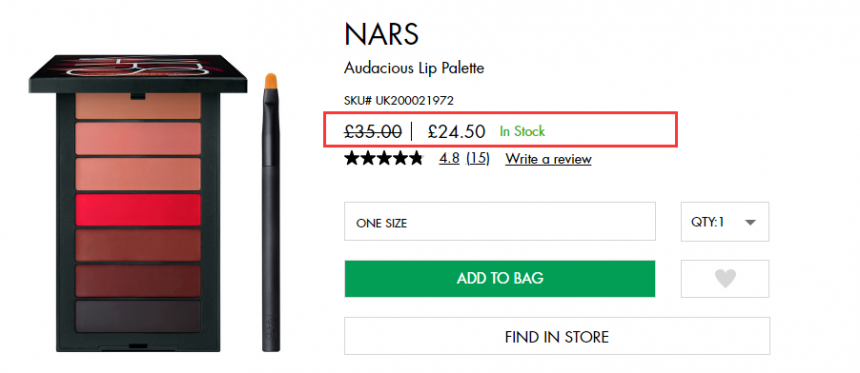Click the darkest black-plum shade swatch
This screenshot has width=860, height=373.
coord(138,317)
